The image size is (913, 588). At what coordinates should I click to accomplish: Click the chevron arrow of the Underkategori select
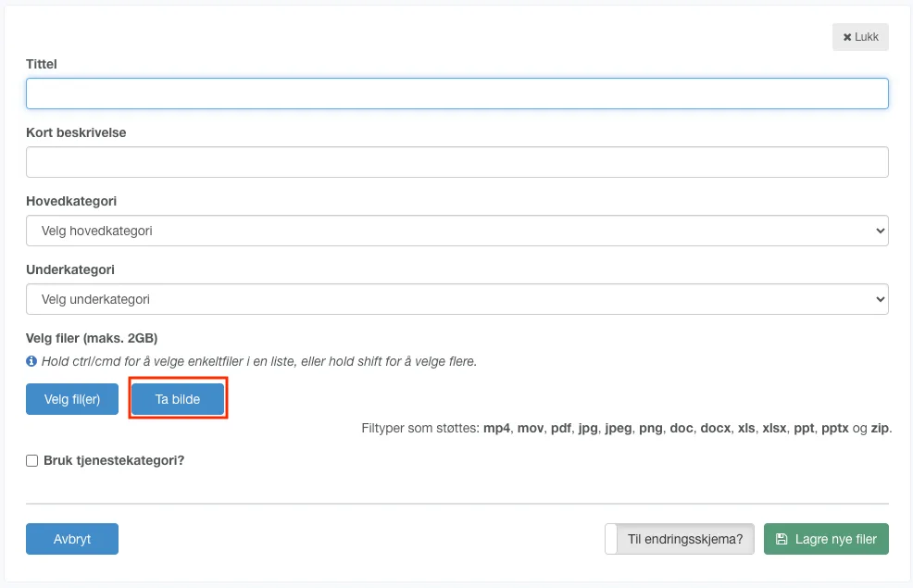878,299
